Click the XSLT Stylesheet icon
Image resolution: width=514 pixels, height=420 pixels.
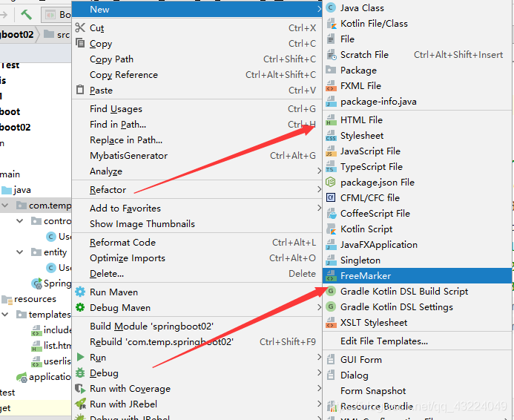point(331,323)
